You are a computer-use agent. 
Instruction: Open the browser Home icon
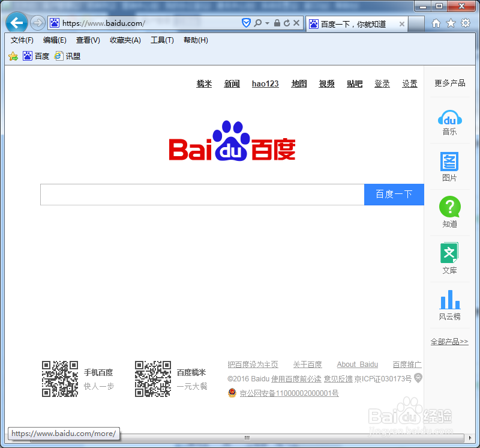436,23
